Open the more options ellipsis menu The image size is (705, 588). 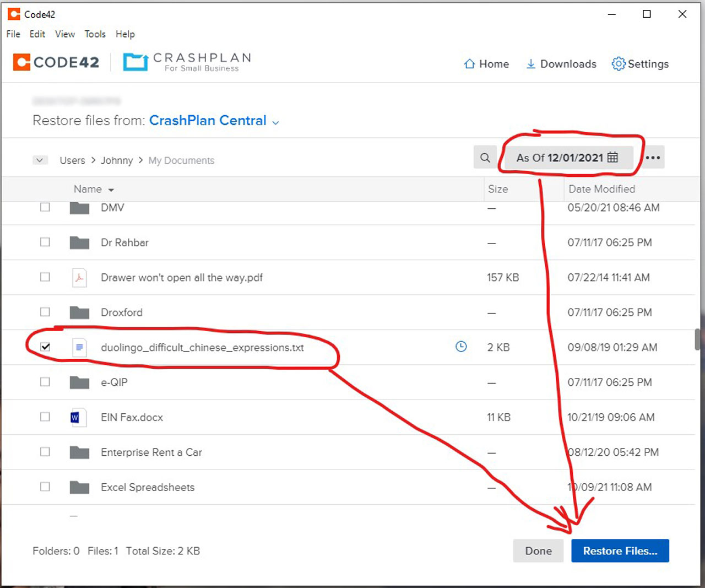tap(653, 158)
